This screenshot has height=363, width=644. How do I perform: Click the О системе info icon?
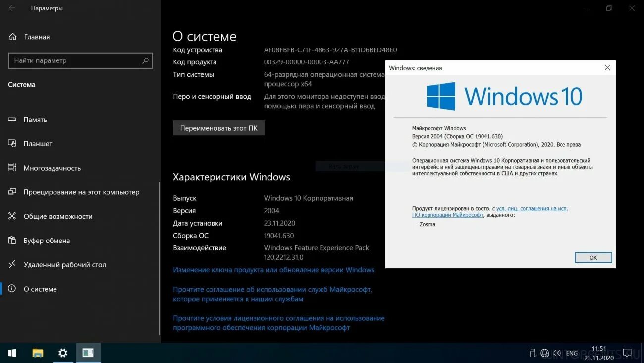click(12, 289)
